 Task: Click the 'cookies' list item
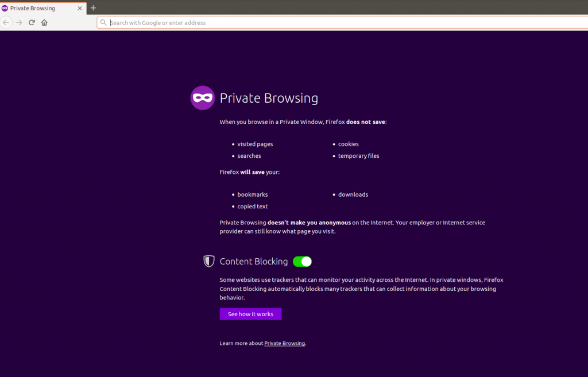349,144
